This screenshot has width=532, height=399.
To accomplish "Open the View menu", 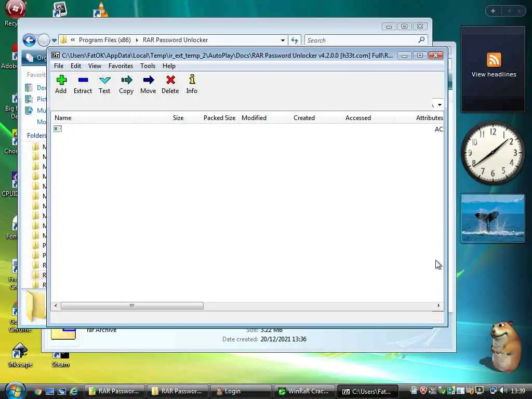I will coord(95,66).
